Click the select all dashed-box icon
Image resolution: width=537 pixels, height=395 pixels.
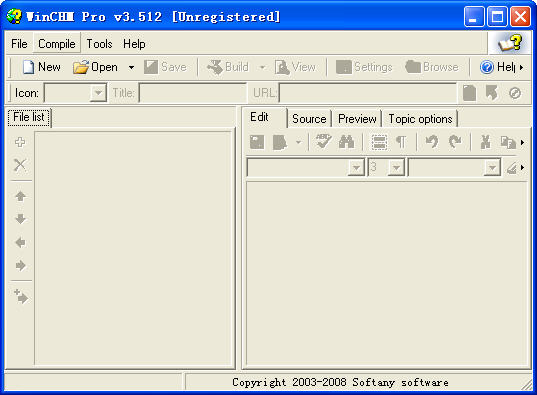(x=379, y=142)
